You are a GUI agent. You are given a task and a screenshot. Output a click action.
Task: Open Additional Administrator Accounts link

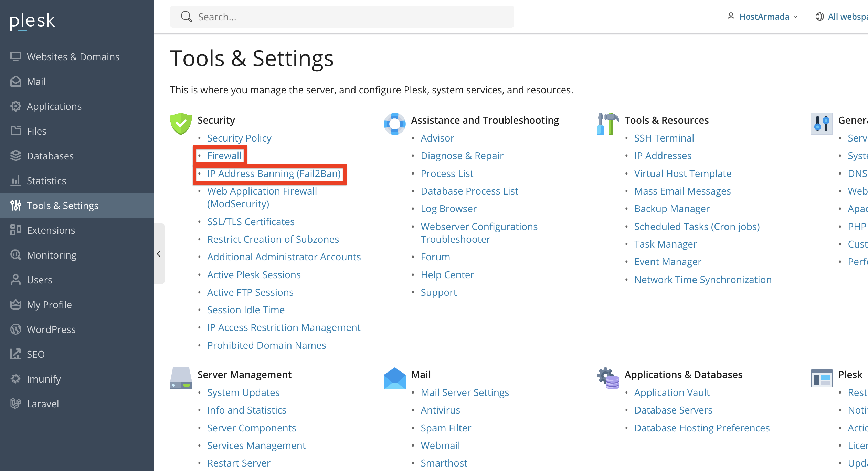pyautogui.click(x=284, y=257)
